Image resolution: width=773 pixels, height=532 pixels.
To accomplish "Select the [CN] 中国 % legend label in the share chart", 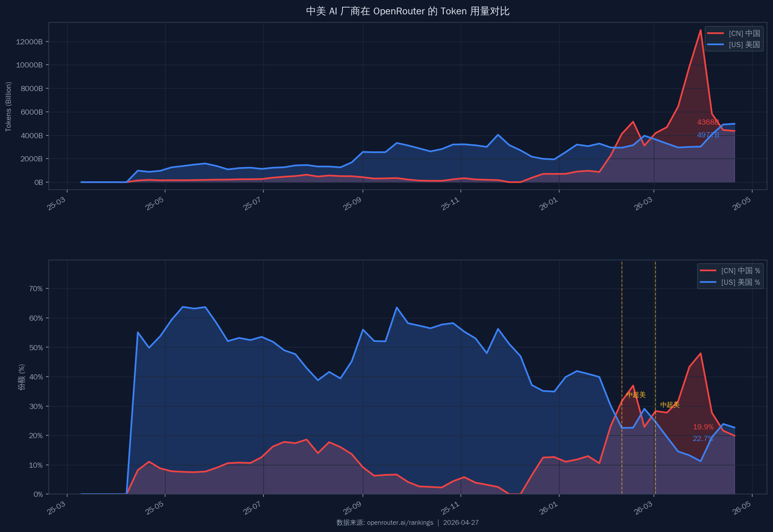I will [x=741, y=271].
